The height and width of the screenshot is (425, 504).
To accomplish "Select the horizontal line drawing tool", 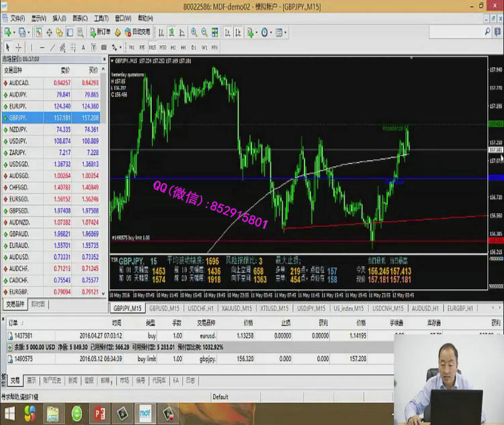I will point(42,47).
